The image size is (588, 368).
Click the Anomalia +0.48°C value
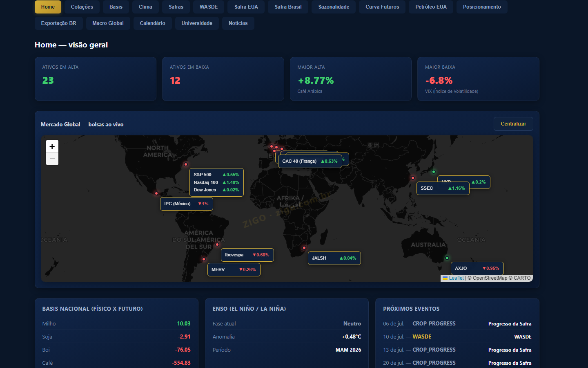(x=351, y=337)
